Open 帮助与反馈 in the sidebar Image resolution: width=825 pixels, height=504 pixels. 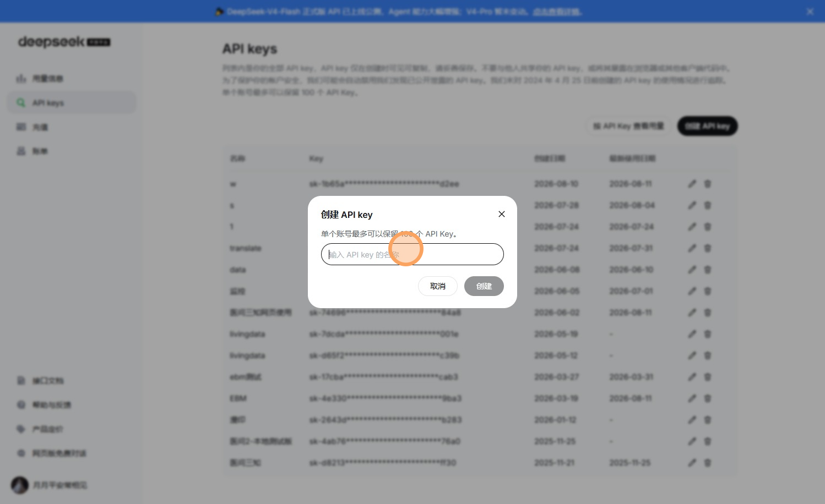[72, 405]
